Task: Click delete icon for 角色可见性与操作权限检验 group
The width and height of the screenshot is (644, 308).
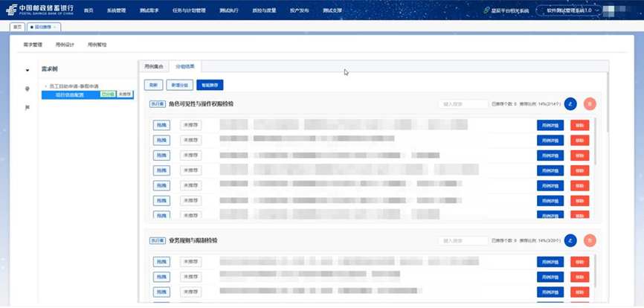Action: [590, 105]
